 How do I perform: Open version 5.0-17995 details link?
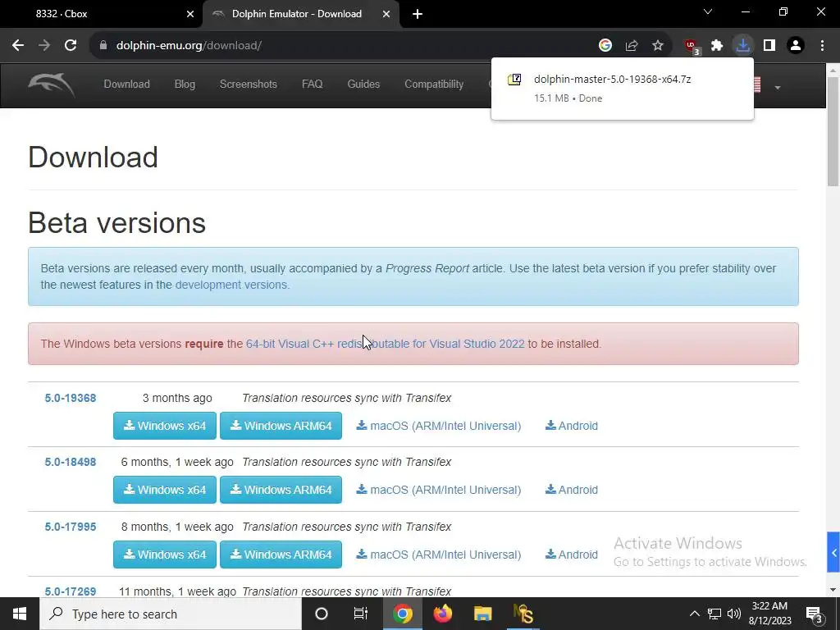(71, 527)
